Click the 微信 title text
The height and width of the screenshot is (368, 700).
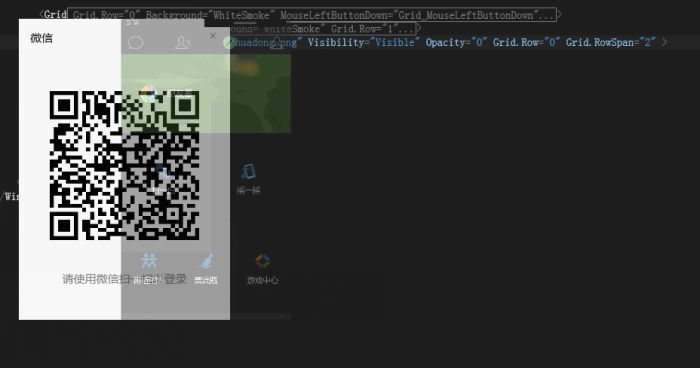click(41, 38)
